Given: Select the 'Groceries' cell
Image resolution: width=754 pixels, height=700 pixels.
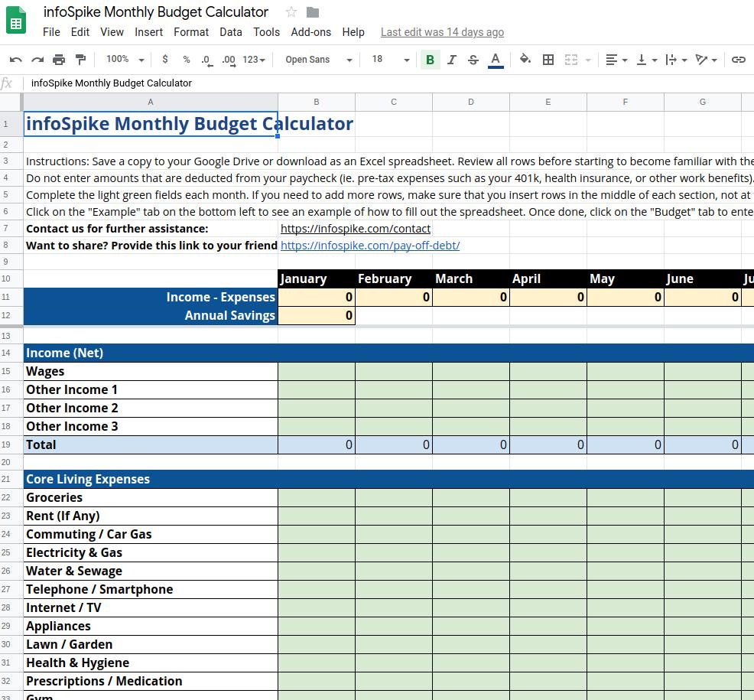Looking at the screenshot, I should click(151, 497).
